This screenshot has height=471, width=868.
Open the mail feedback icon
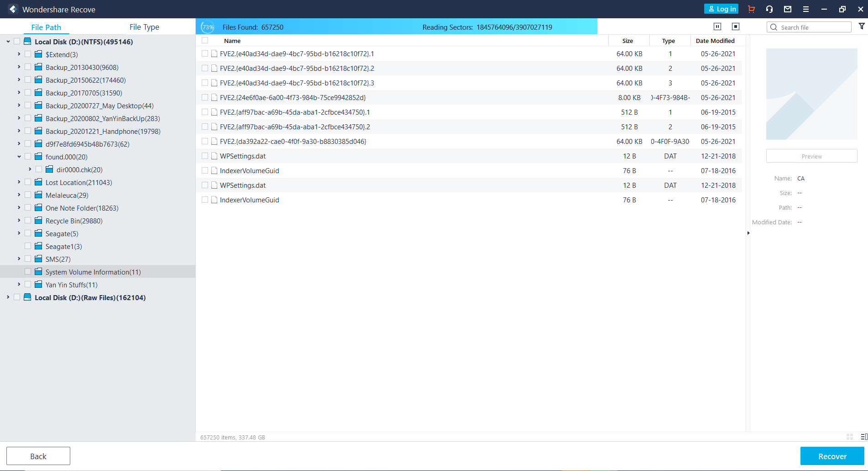(x=788, y=9)
